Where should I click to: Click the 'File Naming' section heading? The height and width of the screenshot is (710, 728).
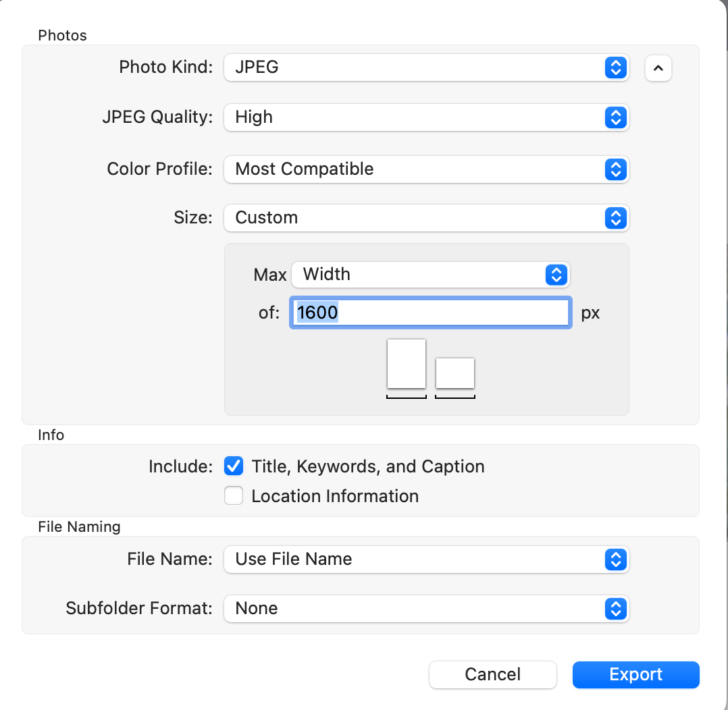point(79,526)
